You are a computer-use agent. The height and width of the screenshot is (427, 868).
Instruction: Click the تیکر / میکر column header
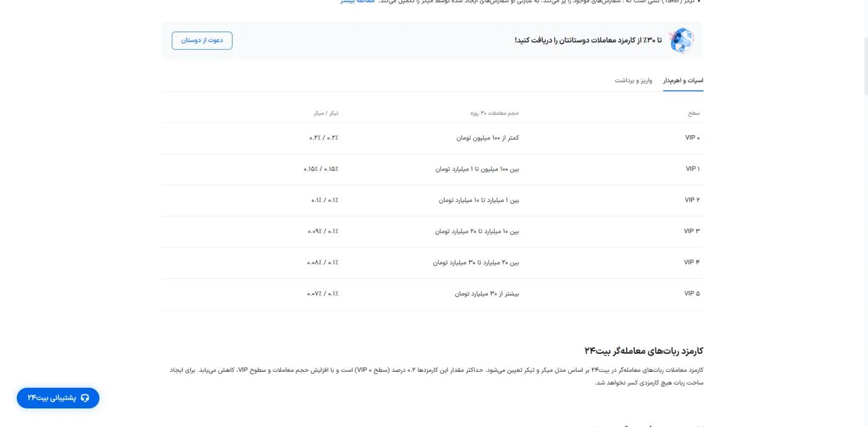(326, 113)
